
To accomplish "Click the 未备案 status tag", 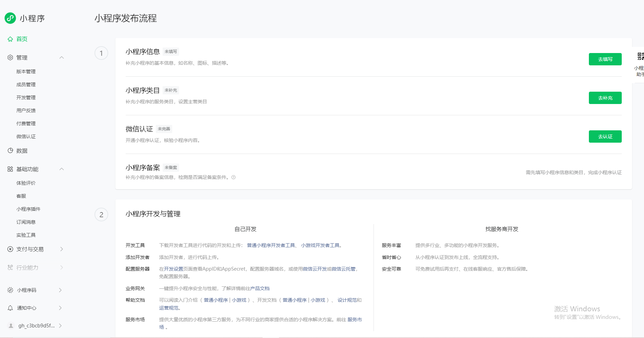I will (171, 168).
